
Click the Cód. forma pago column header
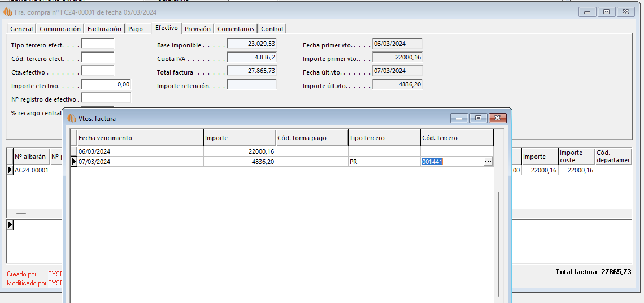pos(312,138)
